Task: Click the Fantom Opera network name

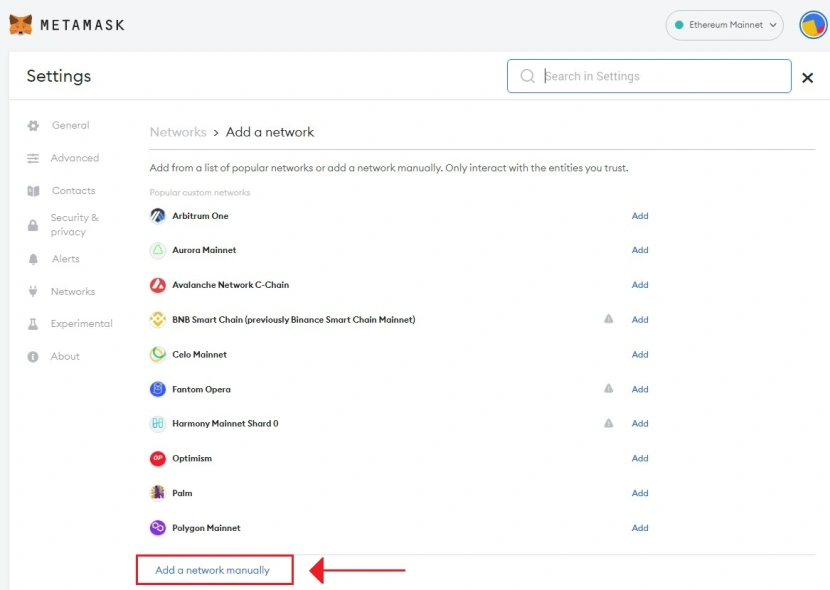Action: click(202, 389)
